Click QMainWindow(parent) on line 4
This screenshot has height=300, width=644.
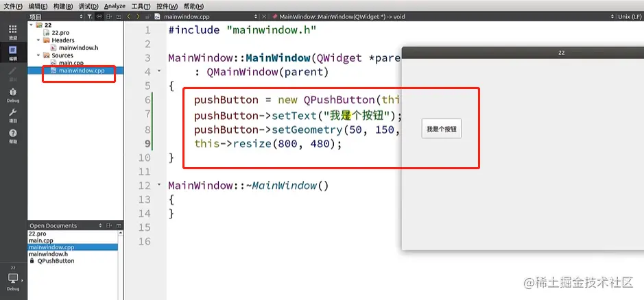pos(267,72)
